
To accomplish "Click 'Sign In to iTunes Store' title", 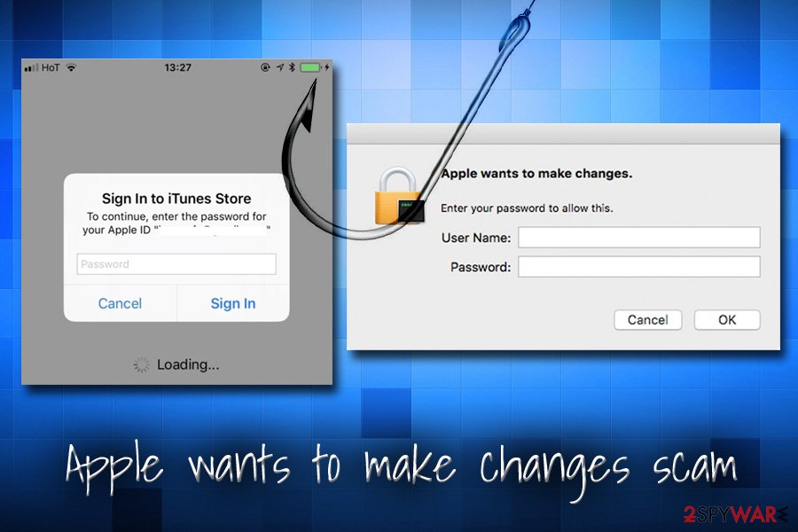I will pyautogui.click(x=176, y=199).
